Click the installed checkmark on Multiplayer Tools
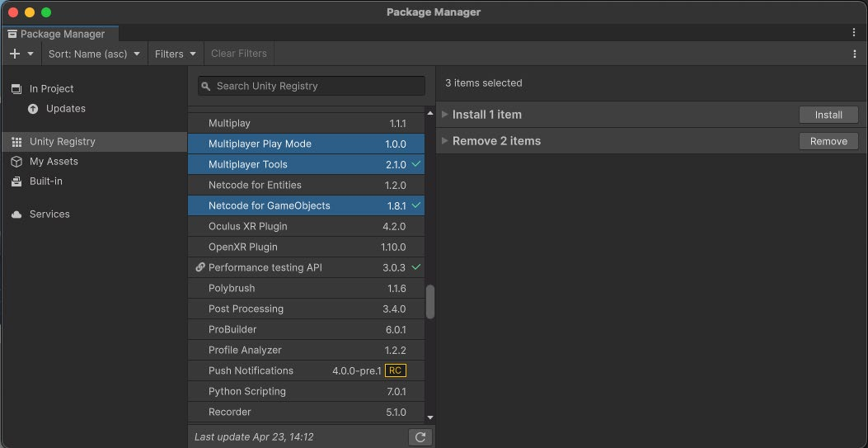 click(x=416, y=164)
